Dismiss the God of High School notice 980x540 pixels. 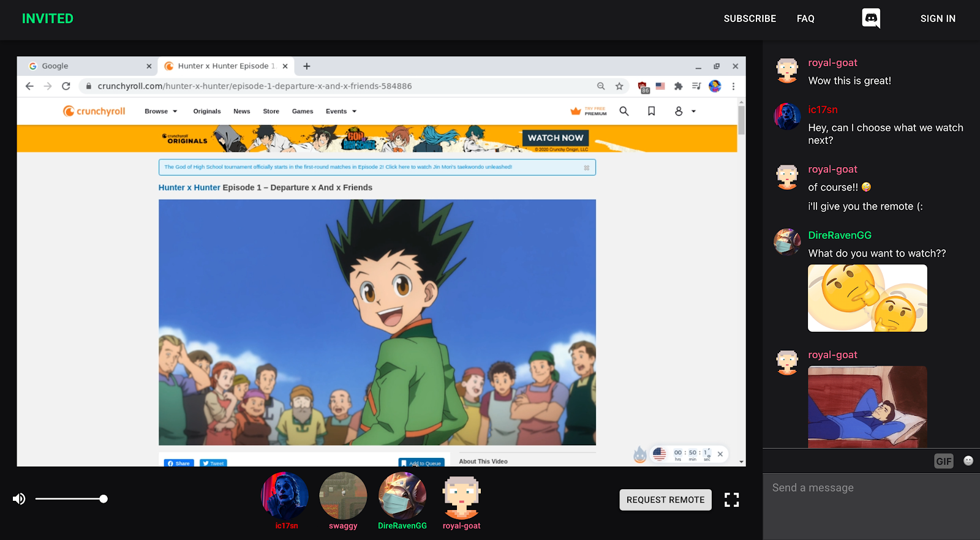587,167
